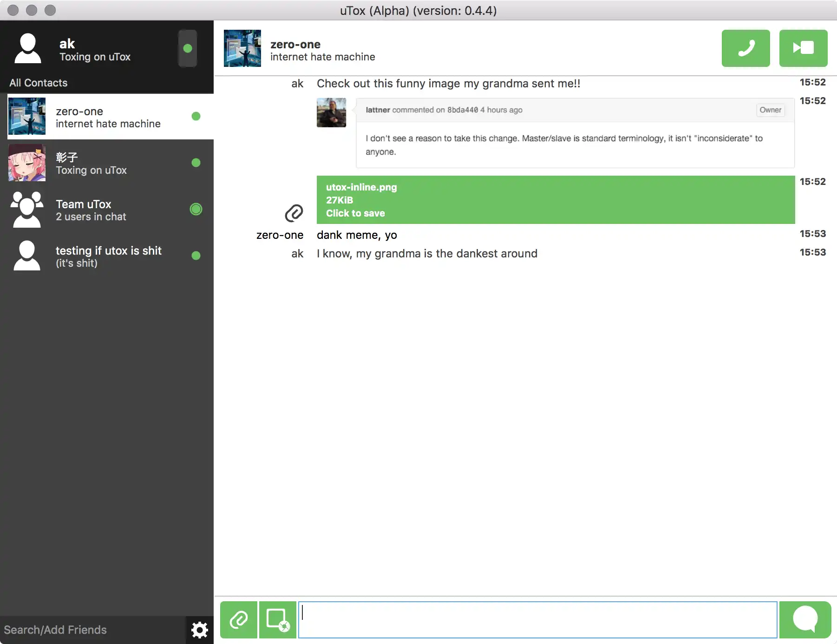837x644 pixels.
Task: Close the uTox window
Action: pyautogui.click(x=13, y=10)
